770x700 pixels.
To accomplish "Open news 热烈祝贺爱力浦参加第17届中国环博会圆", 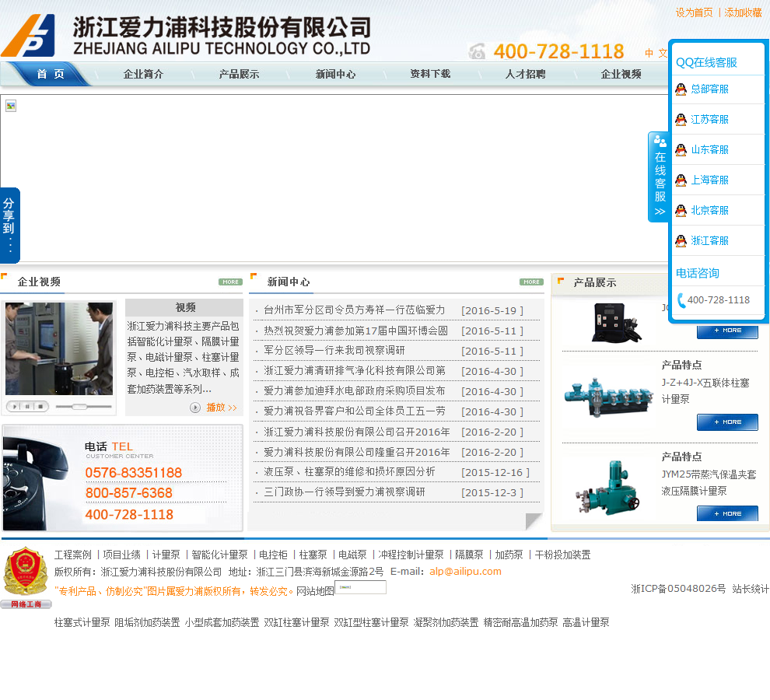I will (355, 331).
